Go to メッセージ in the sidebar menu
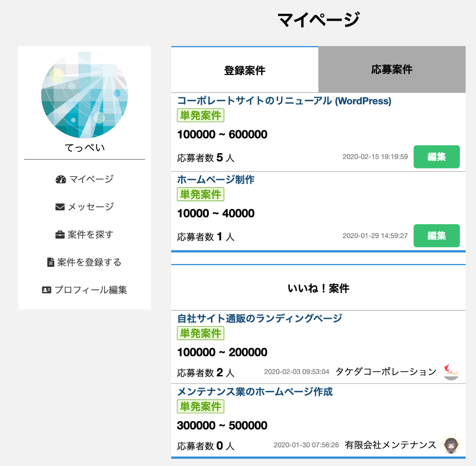The height and width of the screenshot is (466, 476). (x=91, y=207)
